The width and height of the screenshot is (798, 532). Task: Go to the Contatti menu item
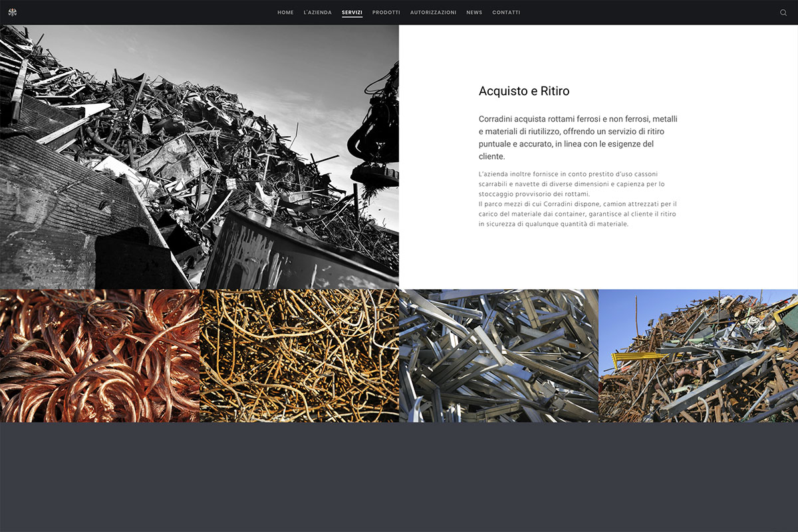(x=506, y=13)
